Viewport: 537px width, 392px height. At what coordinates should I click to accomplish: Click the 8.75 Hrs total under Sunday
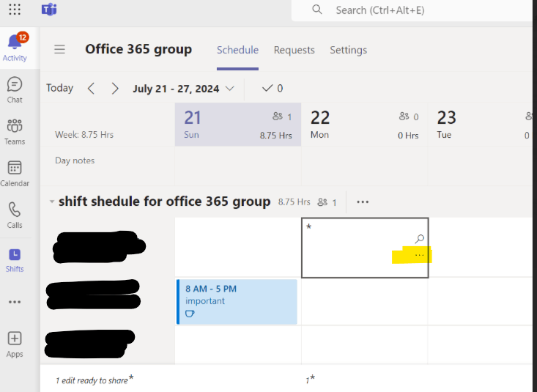coord(276,136)
